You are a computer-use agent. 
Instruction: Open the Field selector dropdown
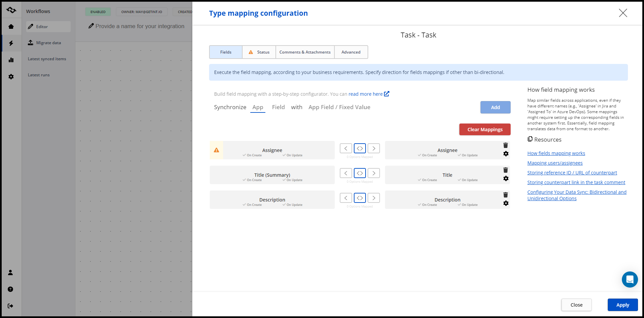pos(278,107)
